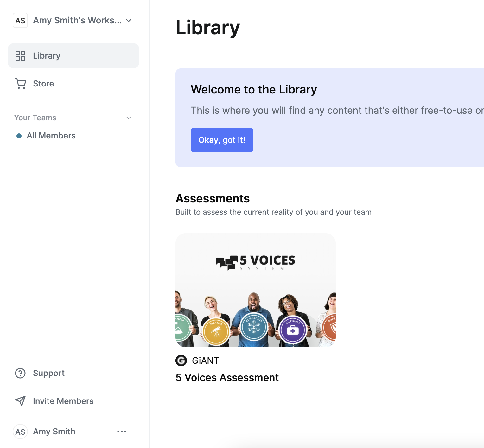Screen dimensions: 484x448
Task: Select the All Members team
Action: pos(51,136)
